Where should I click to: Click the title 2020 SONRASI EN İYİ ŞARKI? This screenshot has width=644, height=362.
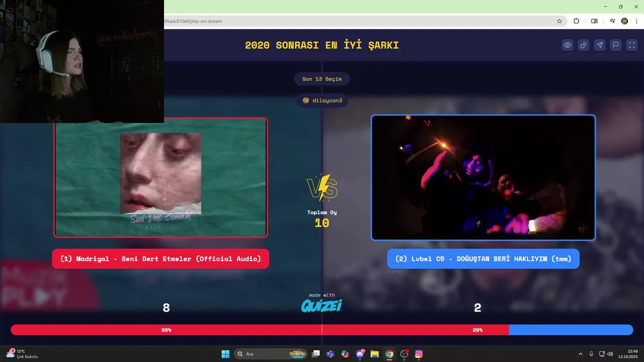[322, 45]
